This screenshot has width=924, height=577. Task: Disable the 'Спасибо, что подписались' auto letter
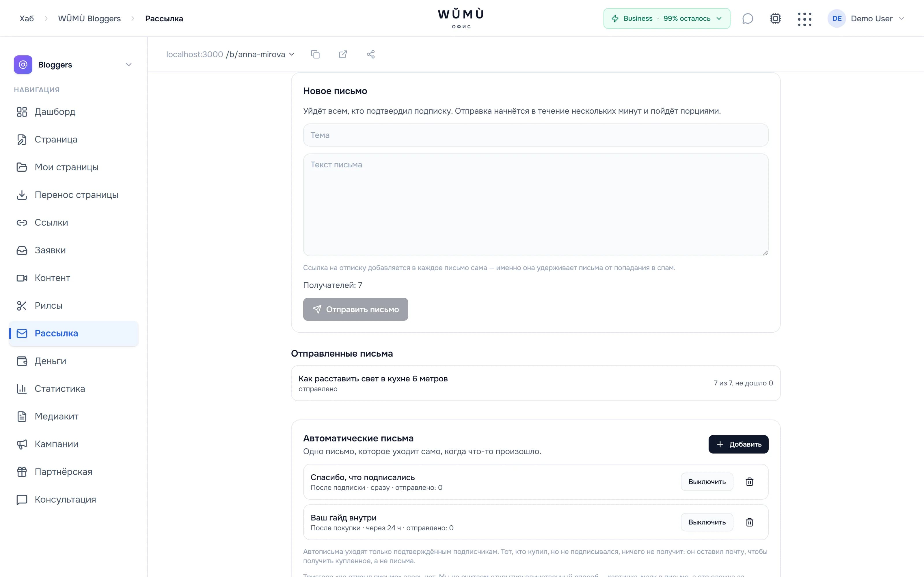click(x=707, y=482)
